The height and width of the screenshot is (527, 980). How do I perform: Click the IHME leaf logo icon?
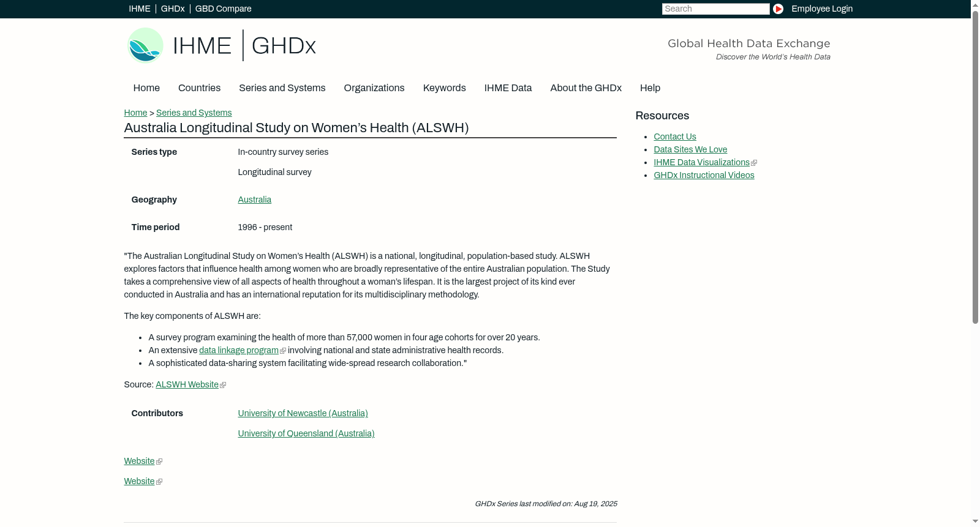[x=145, y=45]
